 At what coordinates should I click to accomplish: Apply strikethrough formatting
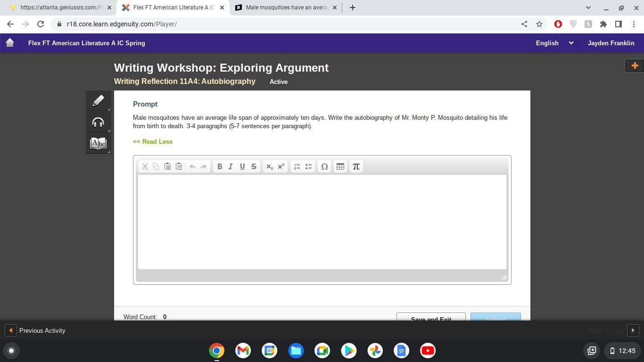254,166
